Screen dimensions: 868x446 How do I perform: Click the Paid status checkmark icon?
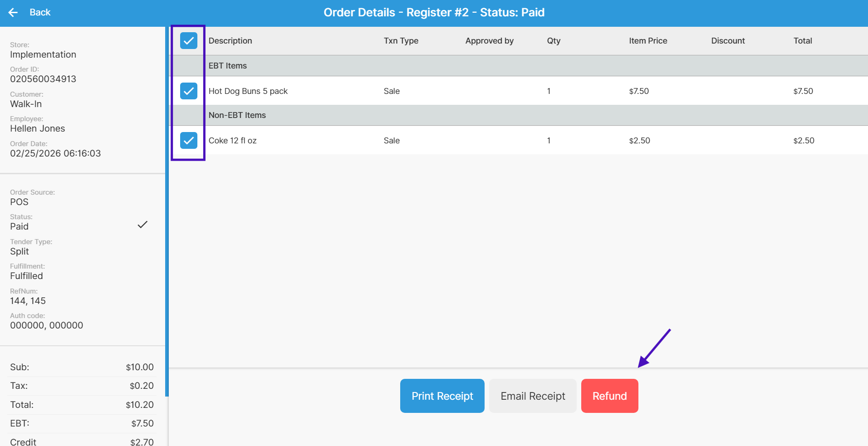click(142, 225)
